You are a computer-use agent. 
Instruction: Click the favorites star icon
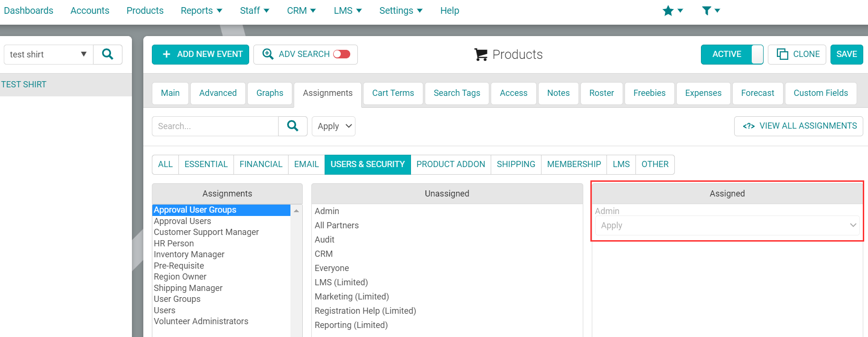pos(668,10)
